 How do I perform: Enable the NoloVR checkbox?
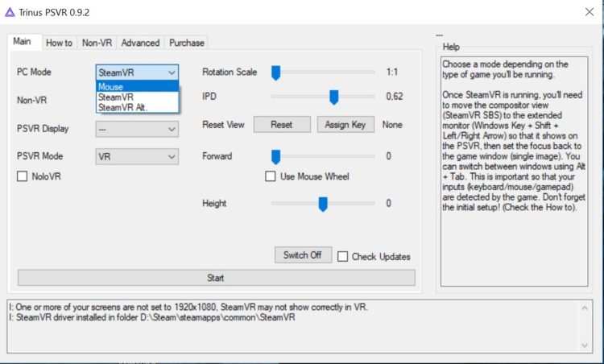click(23, 176)
